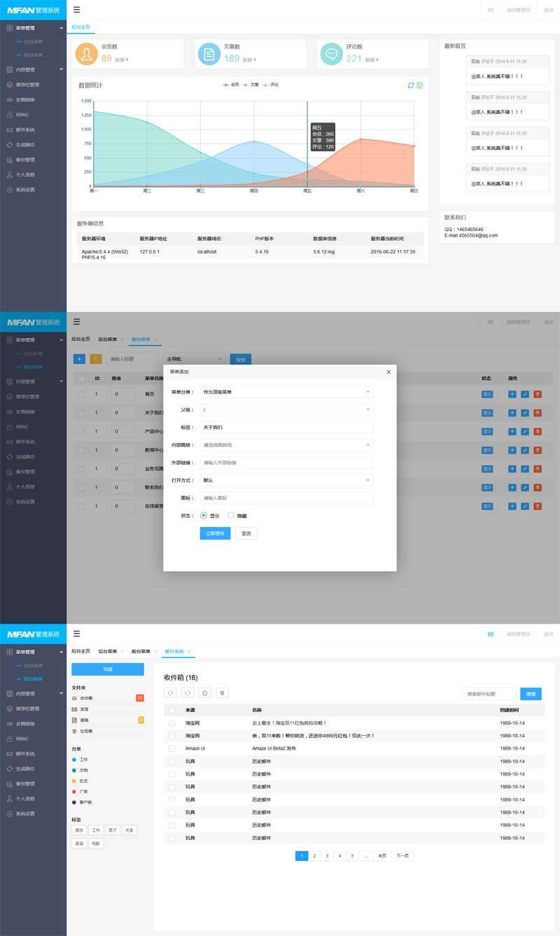560x936 pixels.
Task: Select the 隐藏 status radio button
Action: coord(231,515)
